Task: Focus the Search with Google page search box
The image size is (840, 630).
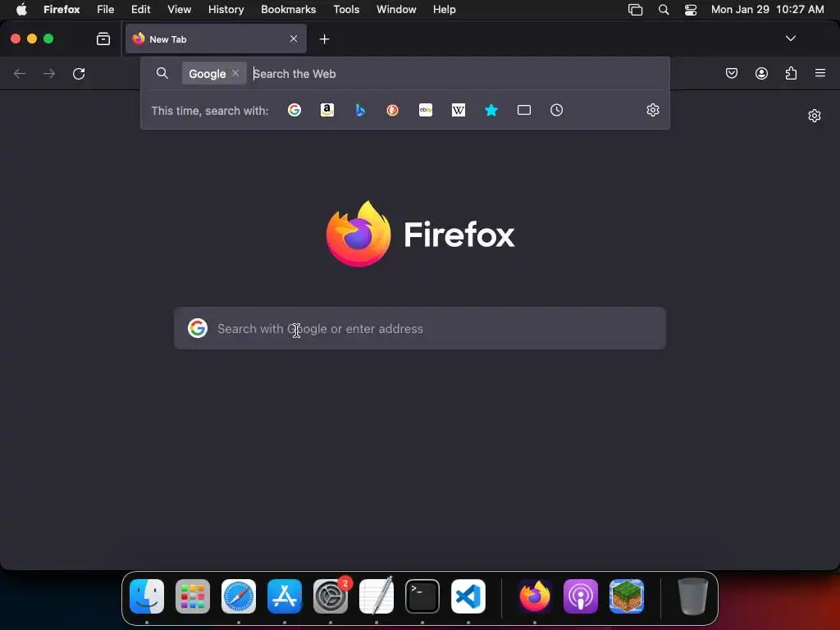Action: (420, 328)
